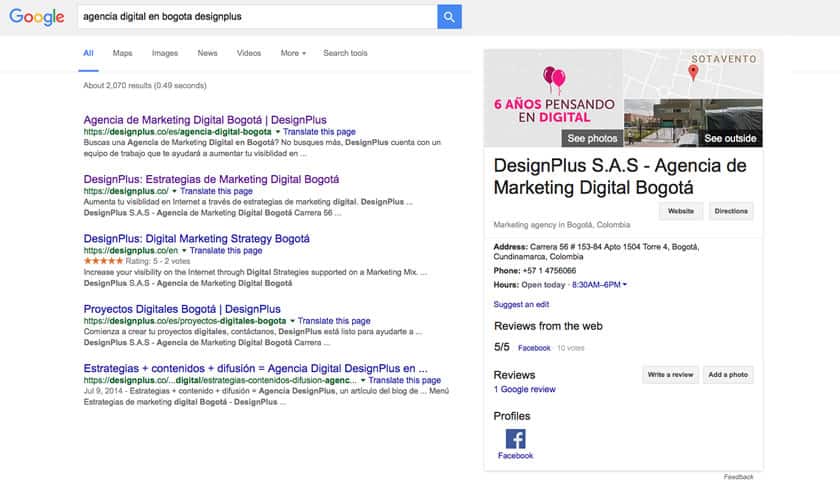The width and height of the screenshot is (840, 487).
Task: Click the star rating 5 - 2 votes
Action: 137,261
